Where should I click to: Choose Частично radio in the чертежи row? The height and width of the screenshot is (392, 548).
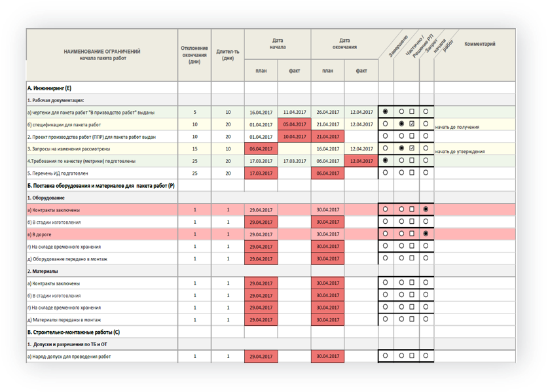click(401, 111)
